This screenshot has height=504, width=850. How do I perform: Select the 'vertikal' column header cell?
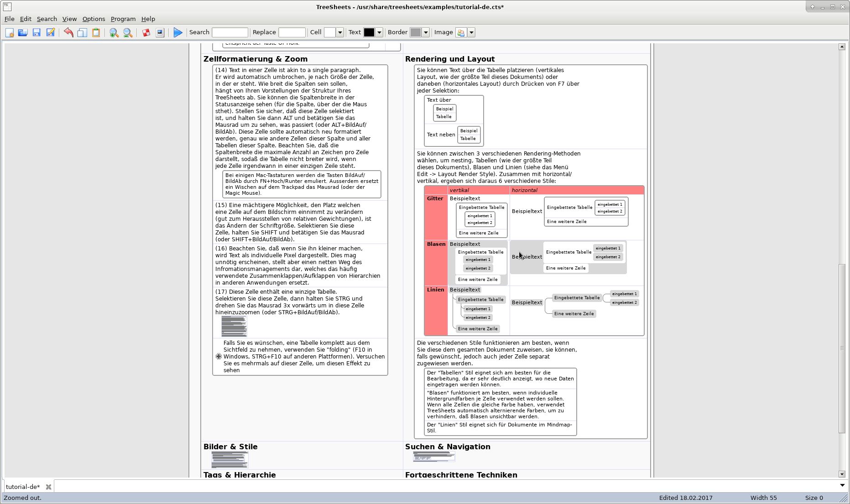click(x=478, y=190)
